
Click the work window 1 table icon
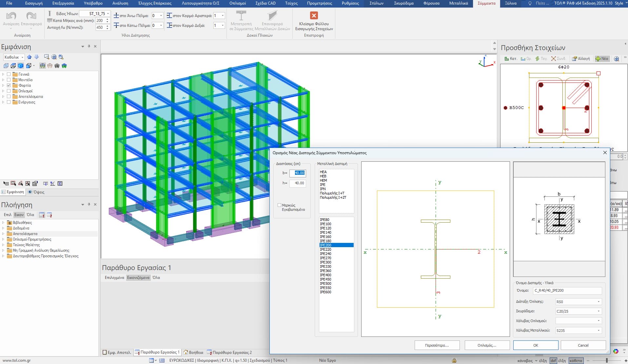click(137, 352)
